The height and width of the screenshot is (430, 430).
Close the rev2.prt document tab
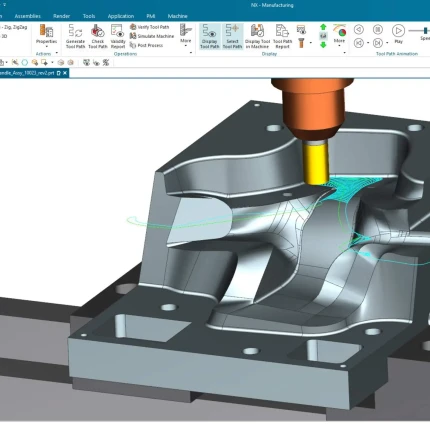[65, 73]
